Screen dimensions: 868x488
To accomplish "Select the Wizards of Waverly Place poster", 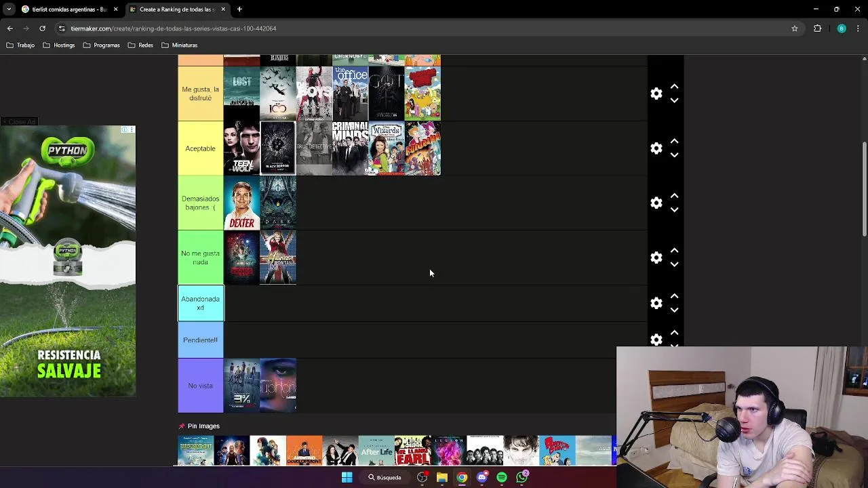I will click(x=387, y=148).
